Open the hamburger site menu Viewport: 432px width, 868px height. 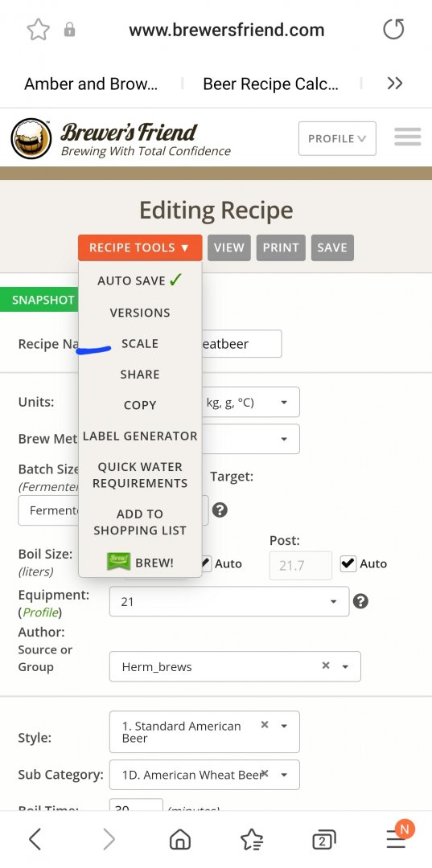coord(408,137)
